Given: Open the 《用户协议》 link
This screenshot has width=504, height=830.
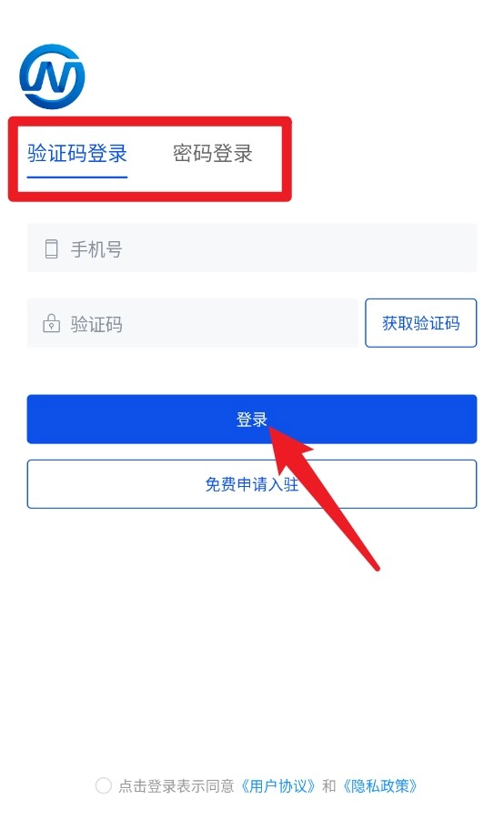Looking at the screenshot, I should pos(278,785).
